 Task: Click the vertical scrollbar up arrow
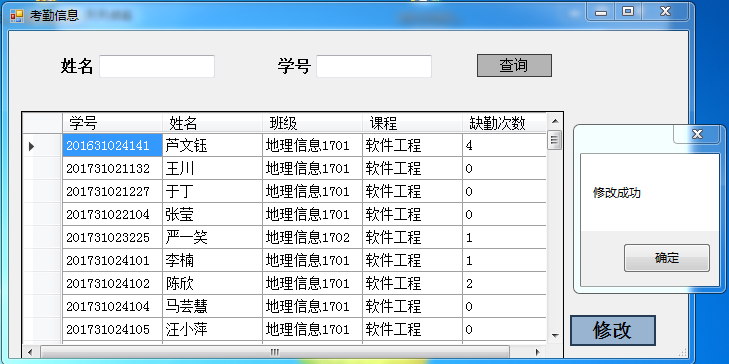pyautogui.click(x=555, y=121)
